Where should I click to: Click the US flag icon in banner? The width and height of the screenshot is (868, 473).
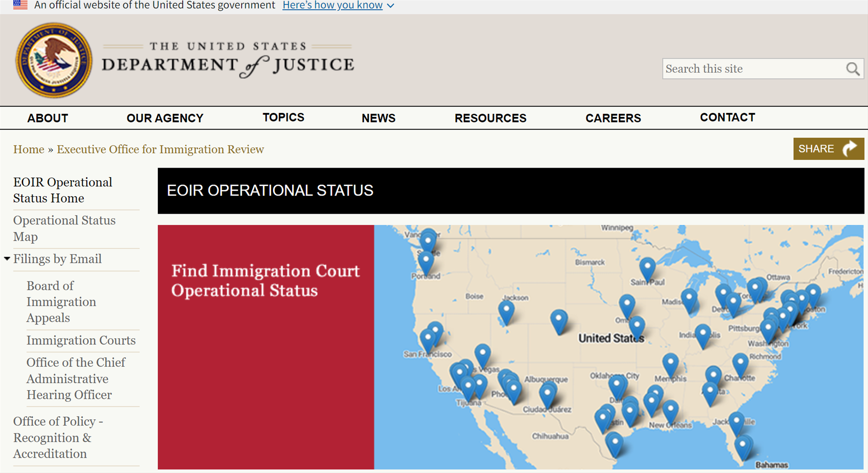[x=20, y=5]
